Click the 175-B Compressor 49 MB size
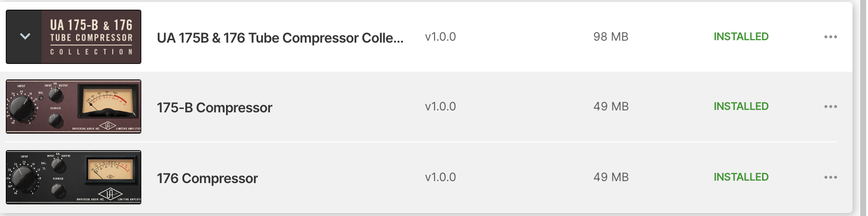Image resolution: width=868 pixels, height=216 pixels. (611, 107)
